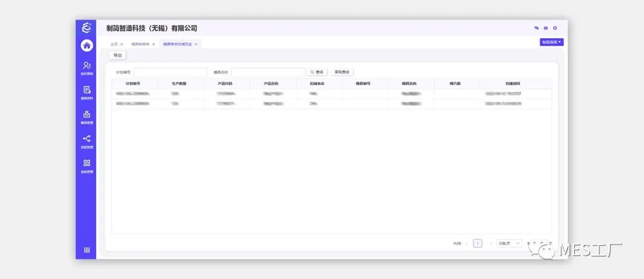Open the home page icon in sidebar

(86, 45)
